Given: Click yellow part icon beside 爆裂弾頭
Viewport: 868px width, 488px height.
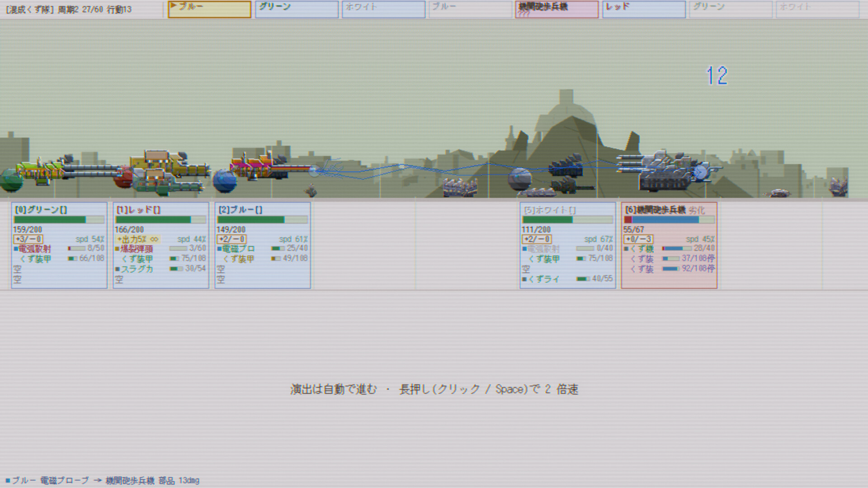Looking at the screenshot, I should tap(118, 249).
